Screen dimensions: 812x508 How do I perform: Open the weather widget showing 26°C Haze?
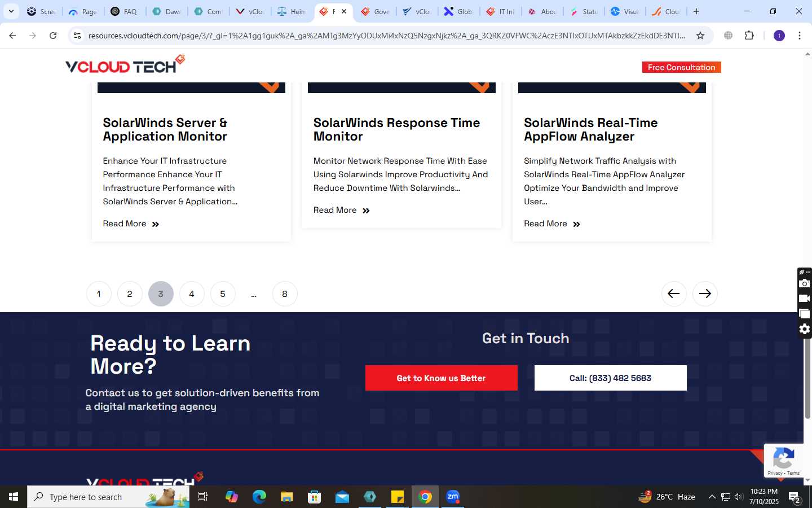click(x=667, y=497)
